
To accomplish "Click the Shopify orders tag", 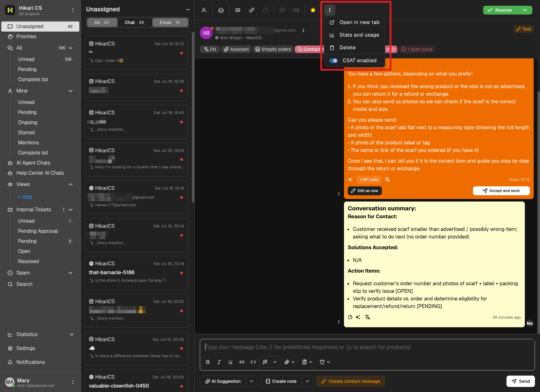I will tap(273, 49).
